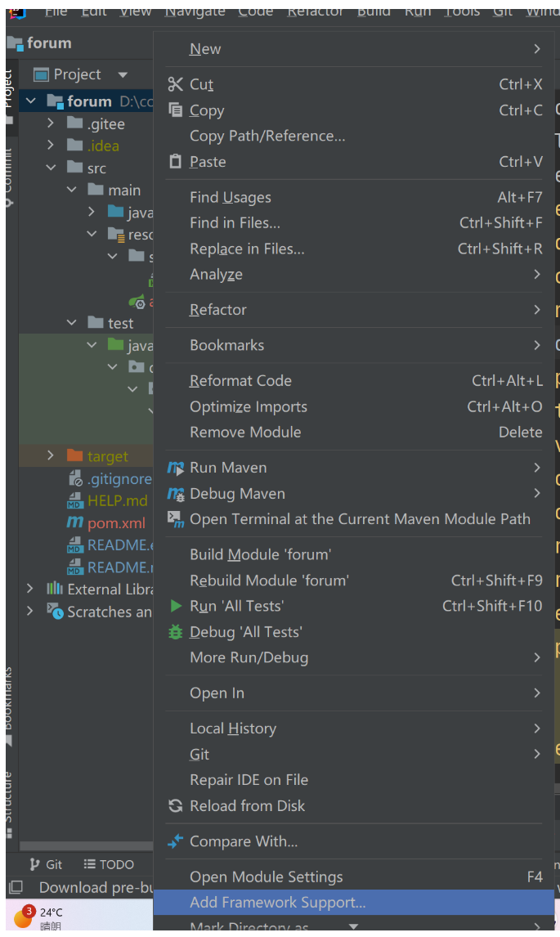Click the tool windows toggle icon at bottom-left
The width and height of the screenshot is (560, 937).
[16, 887]
